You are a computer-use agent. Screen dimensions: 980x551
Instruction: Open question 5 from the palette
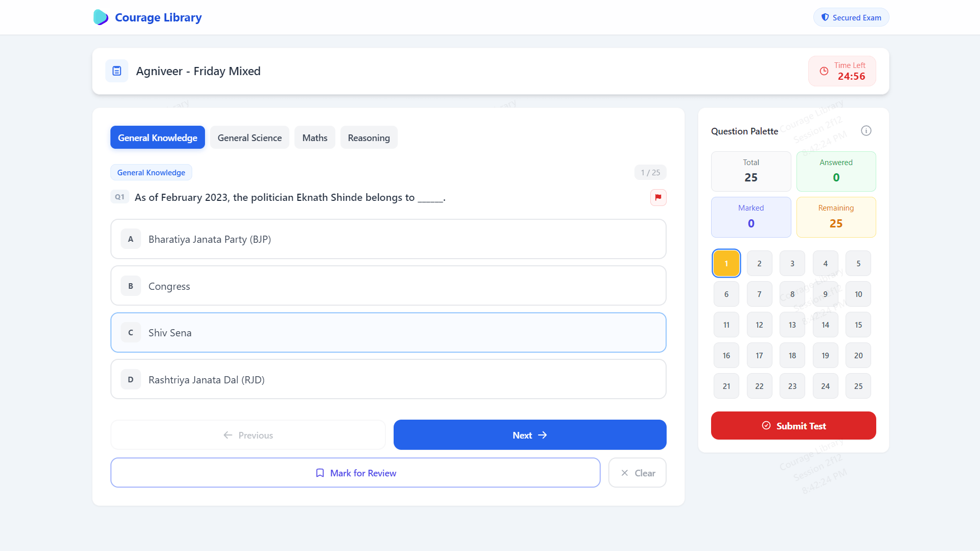pos(858,264)
